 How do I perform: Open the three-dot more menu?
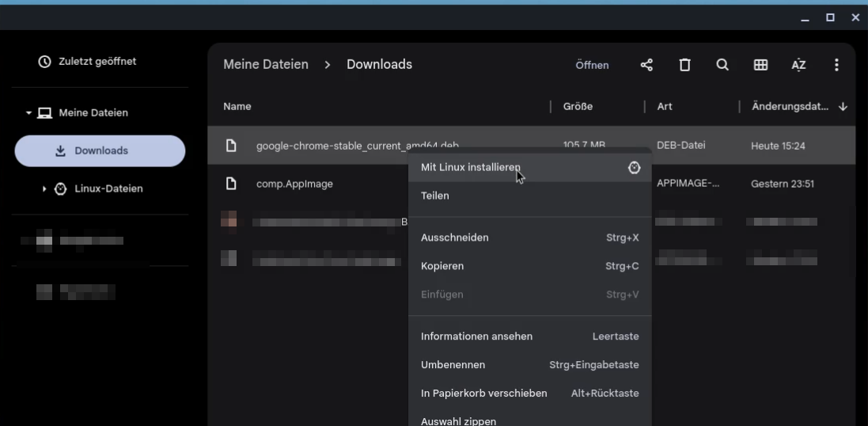coord(836,66)
